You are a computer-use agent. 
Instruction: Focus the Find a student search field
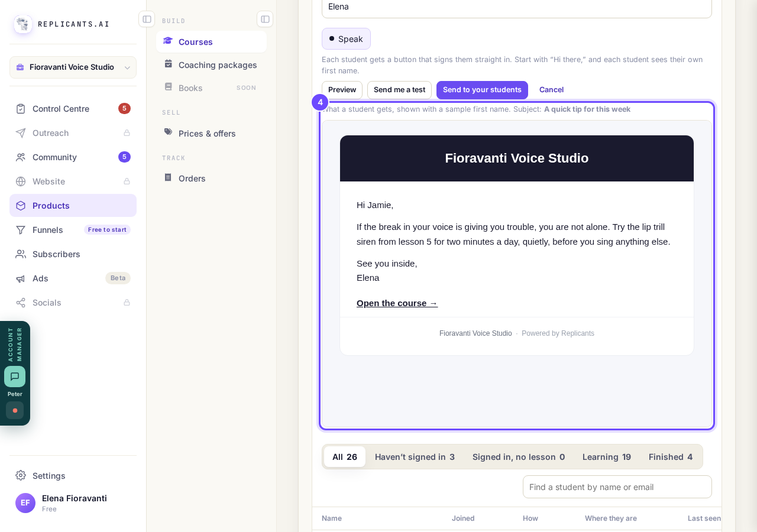pos(617,487)
